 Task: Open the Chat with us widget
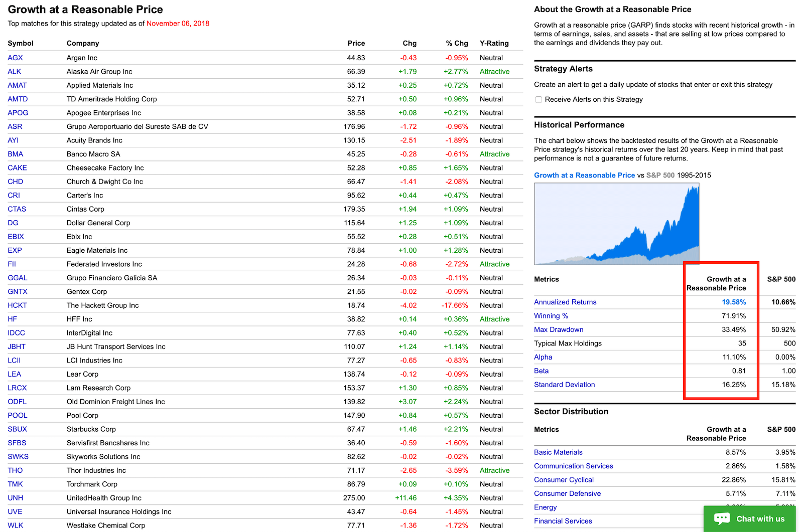[749, 518]
